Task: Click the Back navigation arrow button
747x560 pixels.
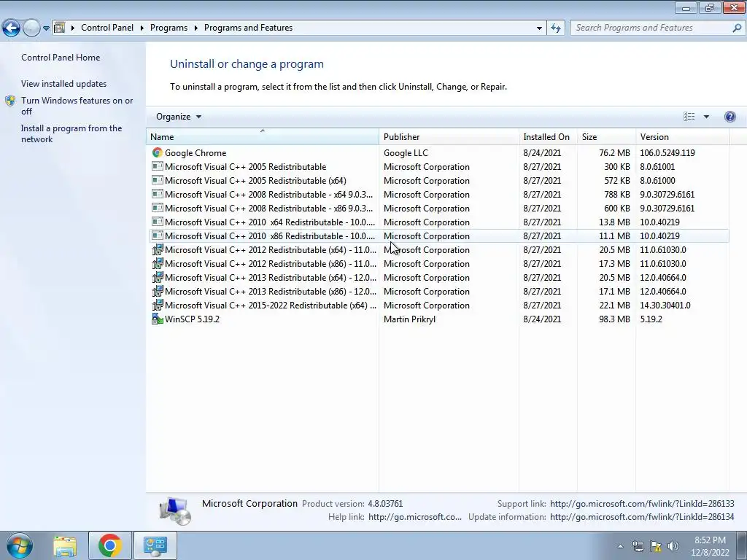Action: pos(12,28)
